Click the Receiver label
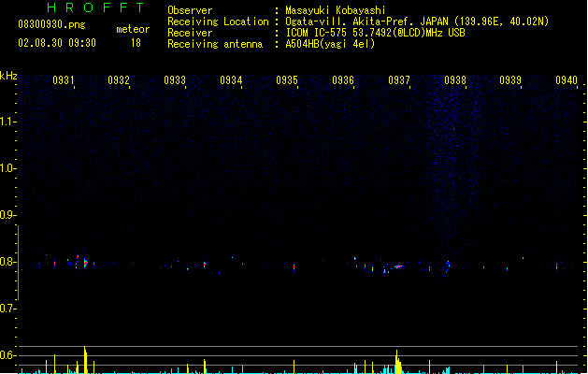 (190, 33)
